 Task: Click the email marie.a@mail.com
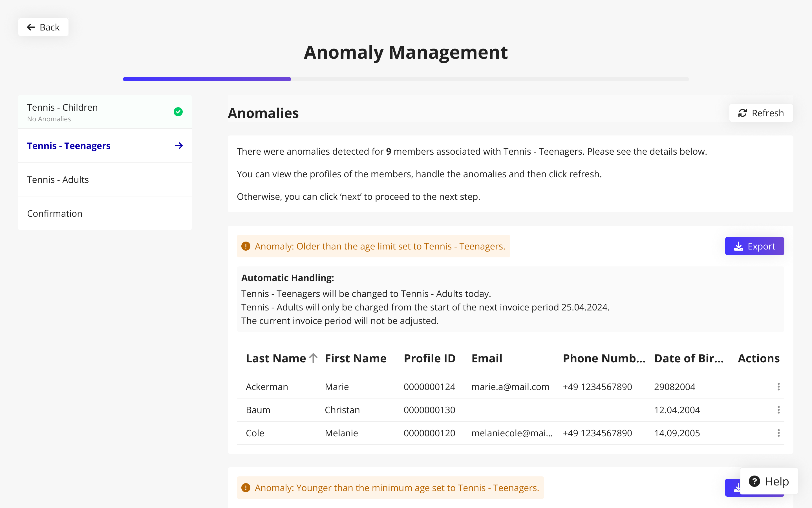pyautogui.click(x=510, y=387)
